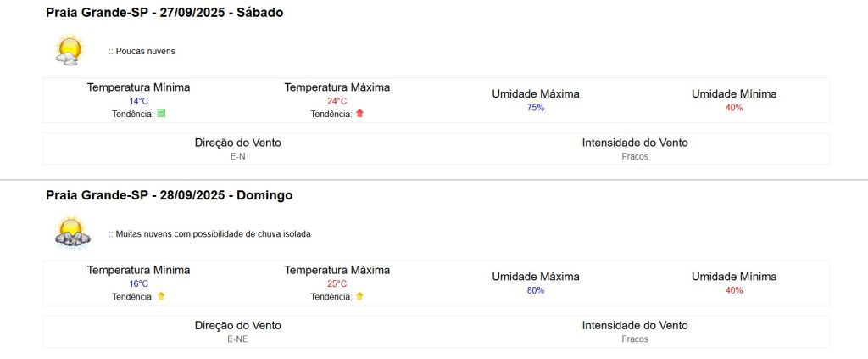Click the red rising trend arrow for Saturday's maximum
The width and height of the screenshot is (868, 359).
point(359,114)
